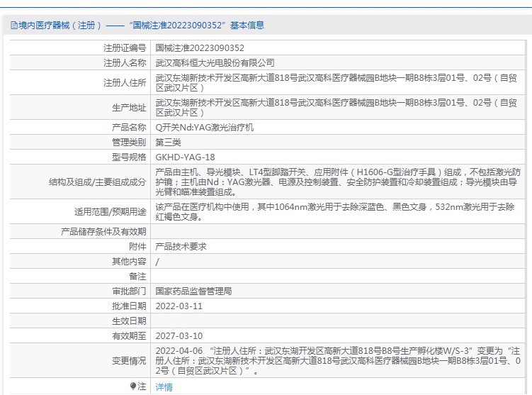Click the 审批部门 label
This screenshot has width=532, height=395.
(129, 291)
